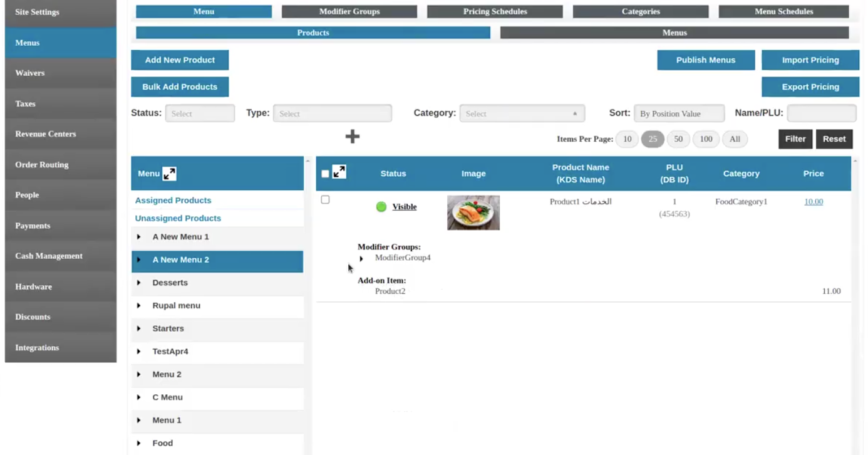Click Bulk Add Products button
The image size is (868, 455).
180,87
